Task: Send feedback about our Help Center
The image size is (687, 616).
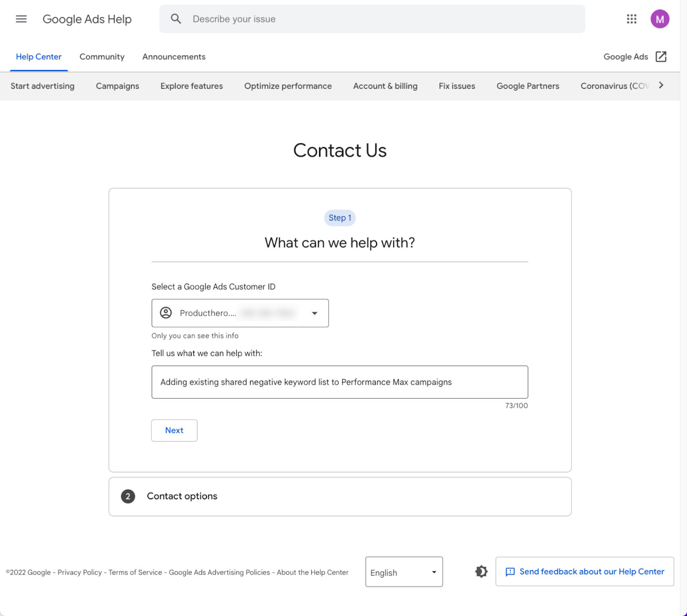Action: pos(585,571)
